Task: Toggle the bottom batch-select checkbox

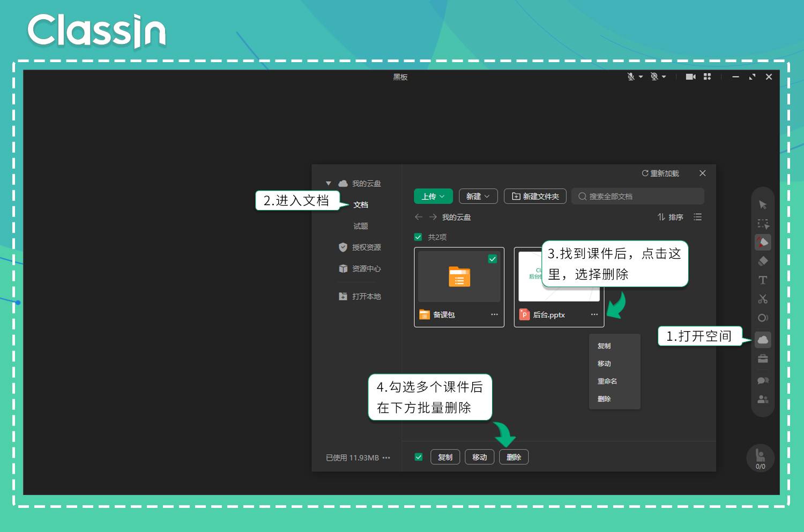Action: pos(419,457)
